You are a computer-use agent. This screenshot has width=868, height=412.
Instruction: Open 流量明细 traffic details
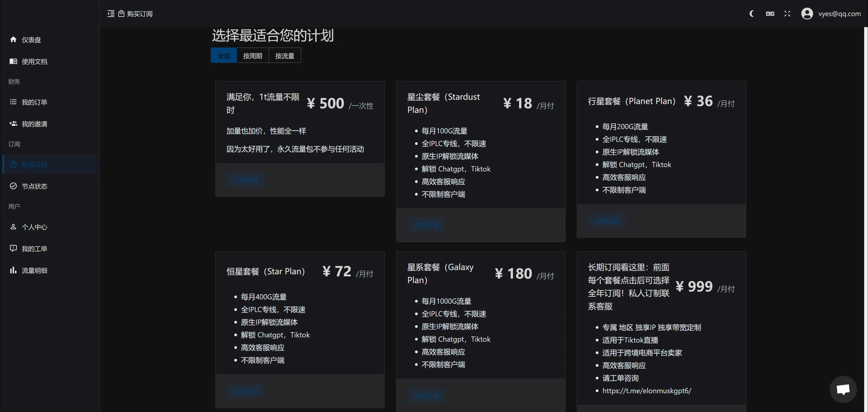coord(50,270)
